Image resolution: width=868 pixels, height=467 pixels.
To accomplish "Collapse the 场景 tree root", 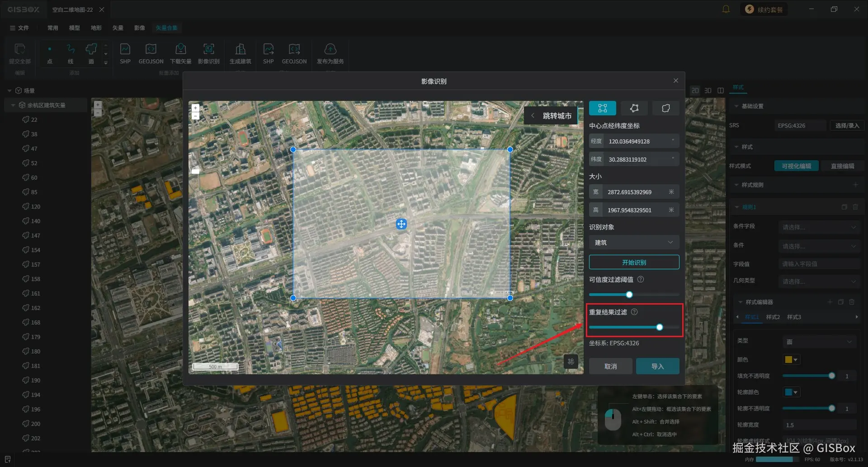I will tap(9, 91).
